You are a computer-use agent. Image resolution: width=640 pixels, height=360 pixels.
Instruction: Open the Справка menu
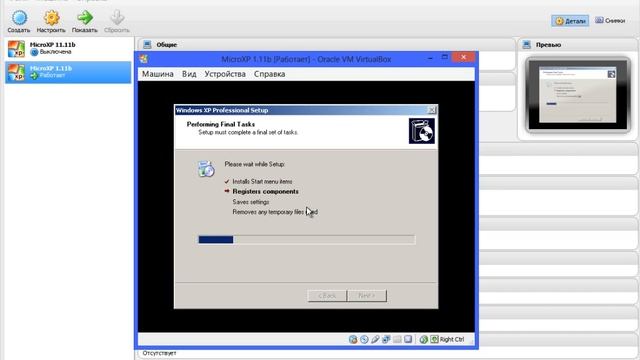click(x=269, y=74)
